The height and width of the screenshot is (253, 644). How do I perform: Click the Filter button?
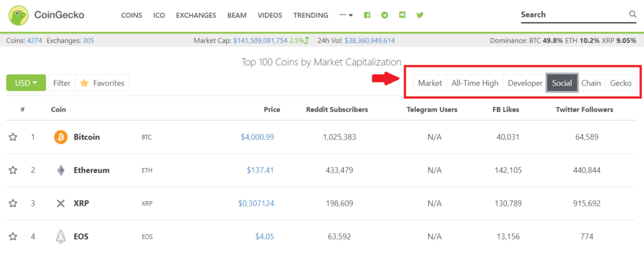(x=62, y=83)
